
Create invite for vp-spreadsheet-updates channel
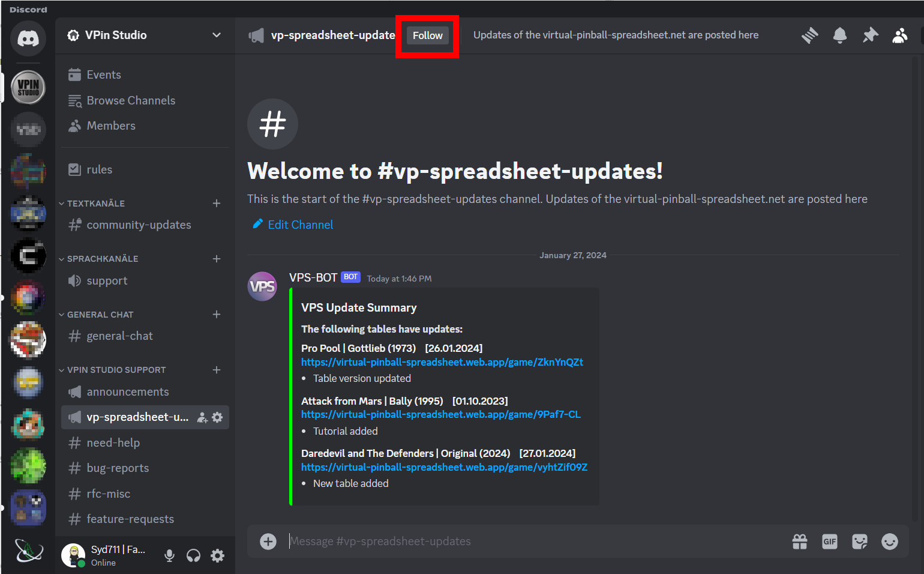(203, 417)
